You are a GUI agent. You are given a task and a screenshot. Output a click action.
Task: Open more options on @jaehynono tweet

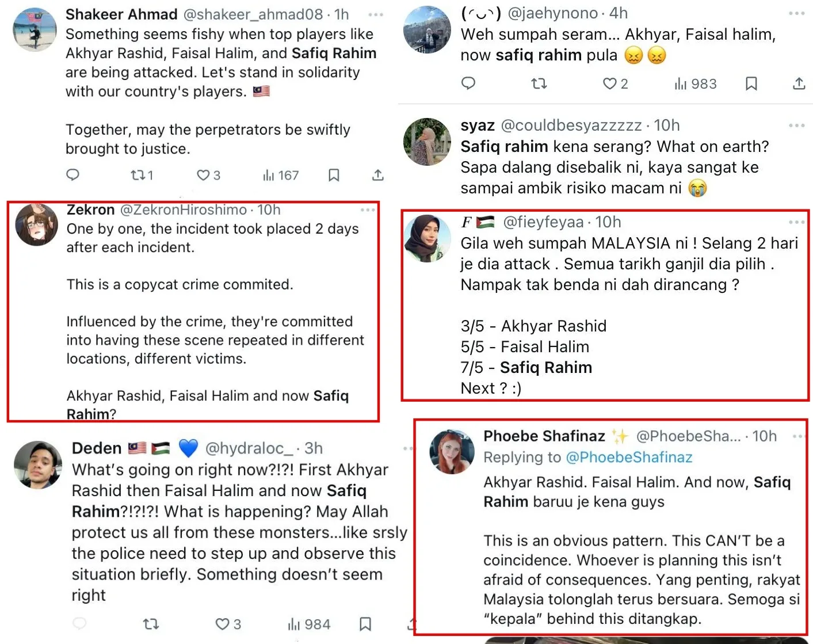(796, 13)
